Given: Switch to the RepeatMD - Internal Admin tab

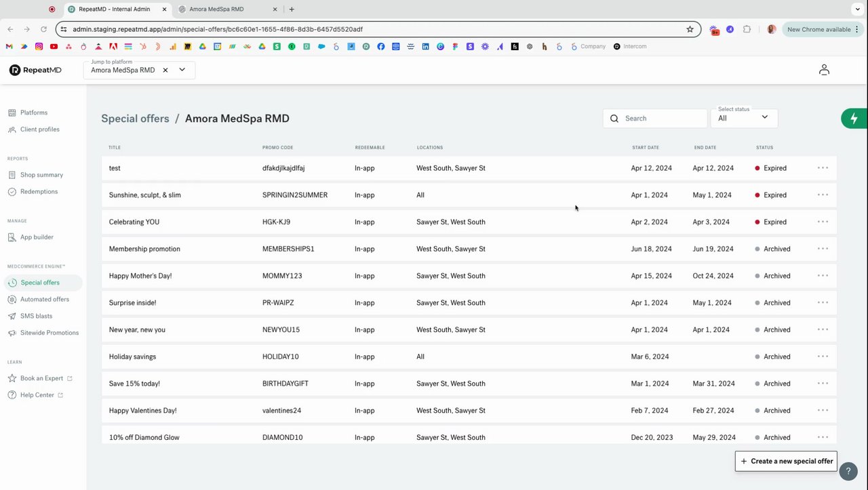Looking at the screenshot, I should click(x=117, y=9).
